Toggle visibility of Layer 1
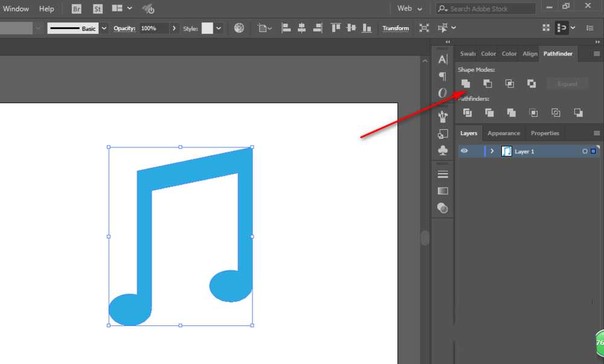This screenshot has width=604, height=364. tap(463, 151)
